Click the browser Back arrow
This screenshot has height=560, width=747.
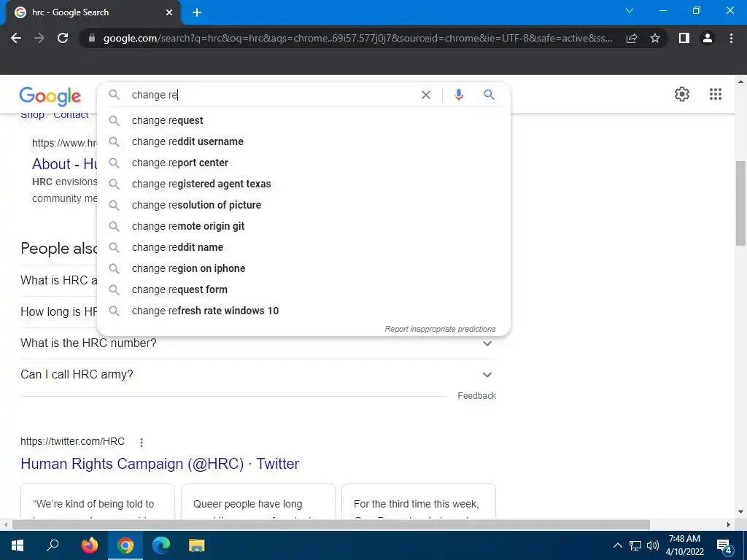coord(16,38)
